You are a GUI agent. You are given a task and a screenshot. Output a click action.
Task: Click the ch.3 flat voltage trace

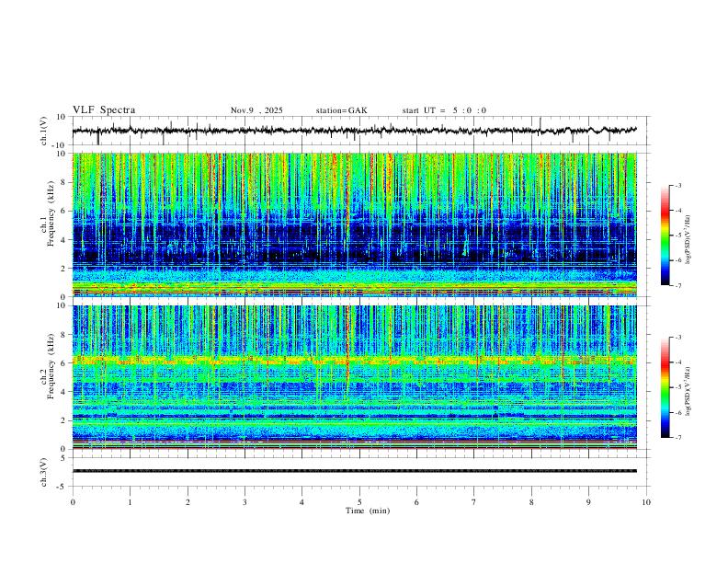[x=354, y=471]
